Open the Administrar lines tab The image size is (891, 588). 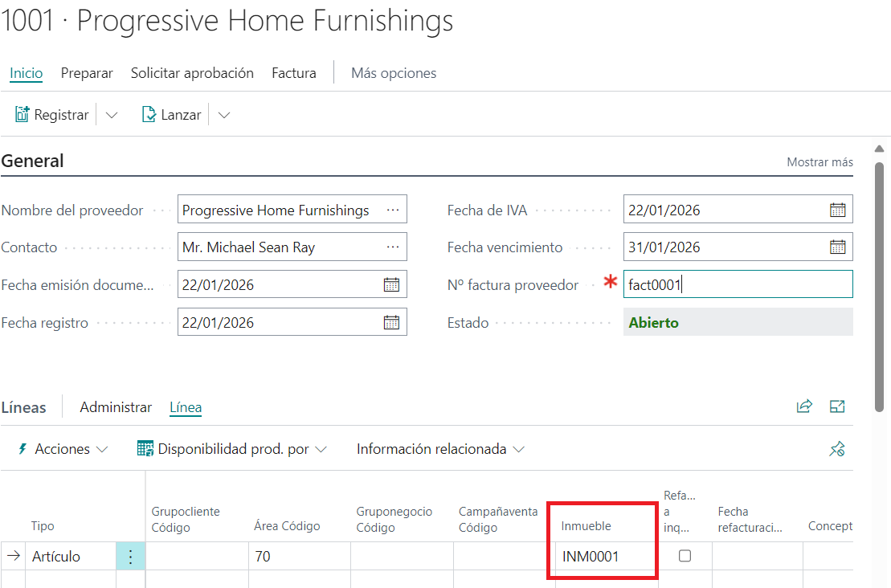click(x=116, y=407)
